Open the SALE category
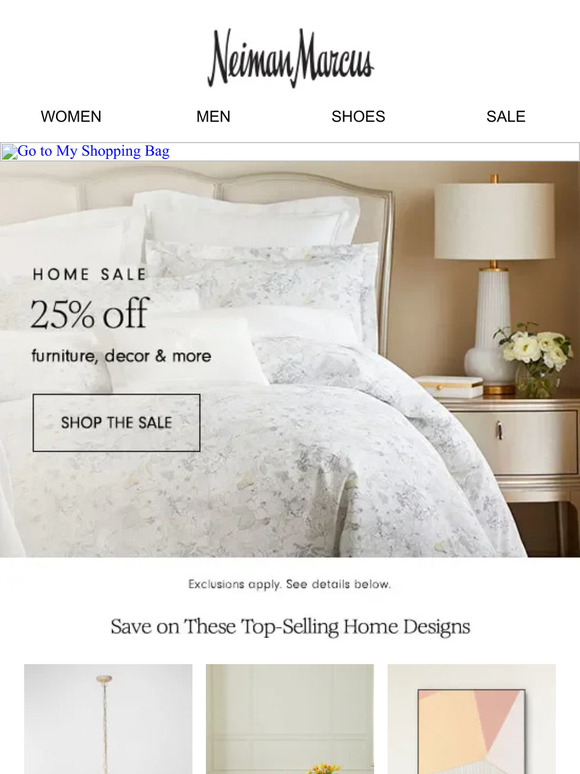This screenshot has width=580, height=774. coord(505,116)
